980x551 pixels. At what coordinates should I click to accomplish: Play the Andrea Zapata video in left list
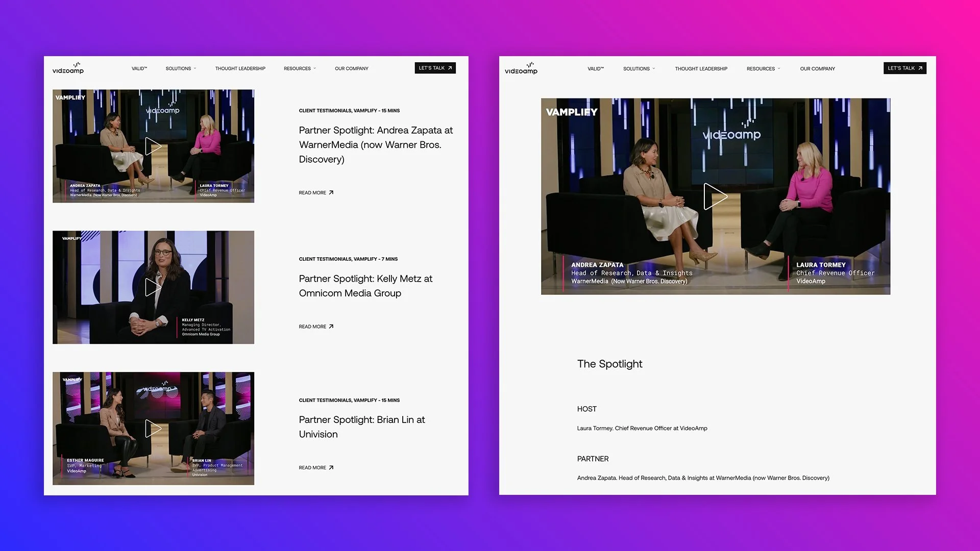coord(153,146)
